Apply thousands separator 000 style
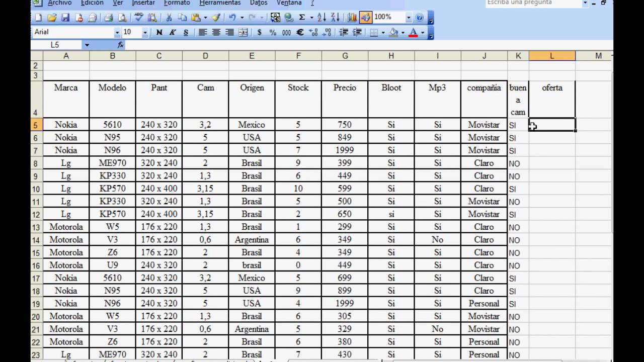This screenshot has width=644, height=362. pos(286,32)
